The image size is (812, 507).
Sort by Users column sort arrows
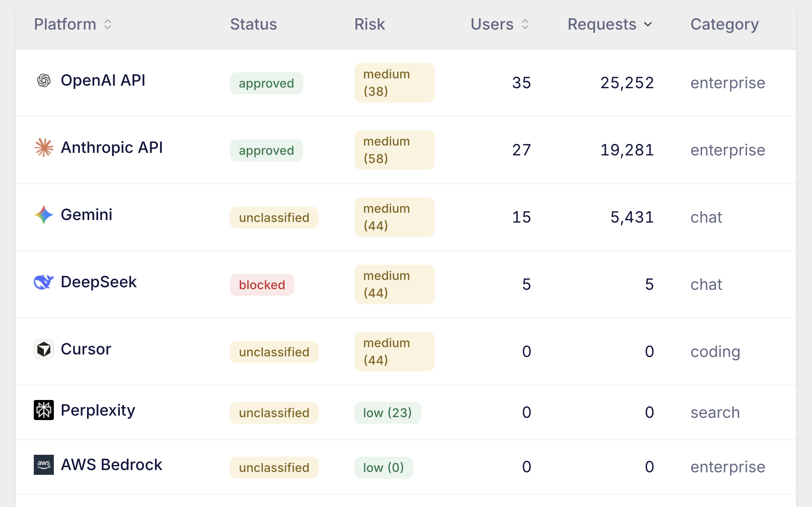tap(525, 24)
